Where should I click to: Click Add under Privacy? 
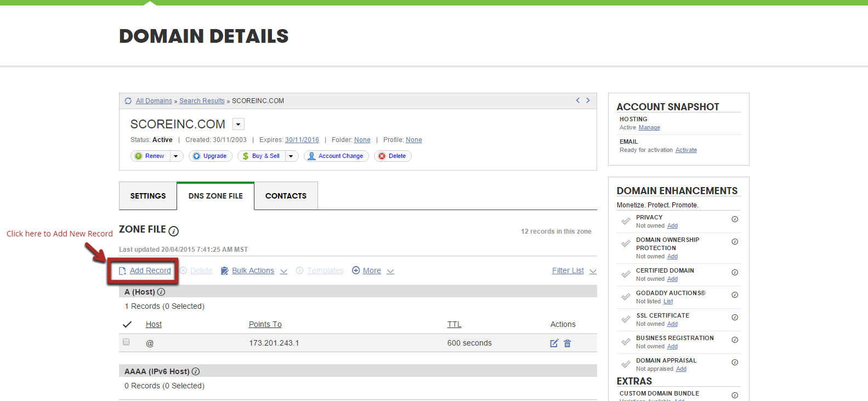pyautogui.click(x=672, y=225)
